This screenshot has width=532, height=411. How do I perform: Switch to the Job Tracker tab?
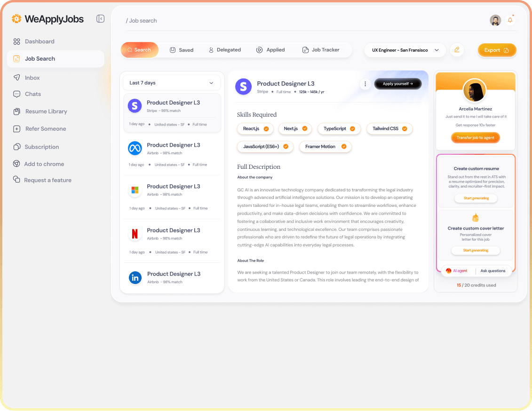click(x=321, y=50)
